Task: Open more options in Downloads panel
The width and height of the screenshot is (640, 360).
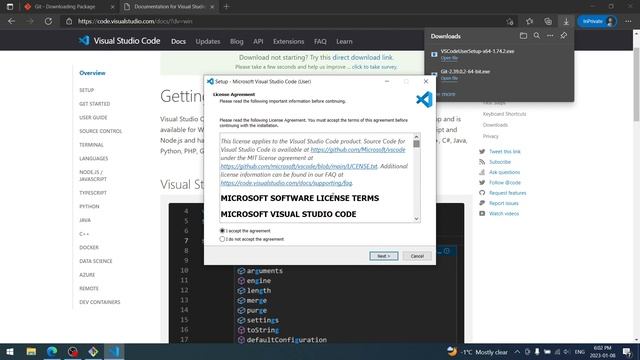Action: (x=550, y=36)
